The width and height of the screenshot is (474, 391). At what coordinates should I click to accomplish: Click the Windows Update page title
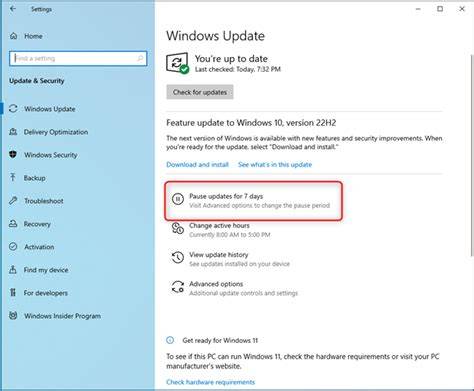point(216,36)
